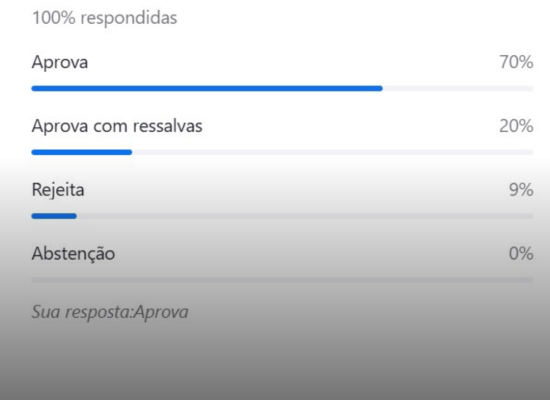Click the 20% result percentage
This screenshot has height=400, width=550.
(516, 126)
